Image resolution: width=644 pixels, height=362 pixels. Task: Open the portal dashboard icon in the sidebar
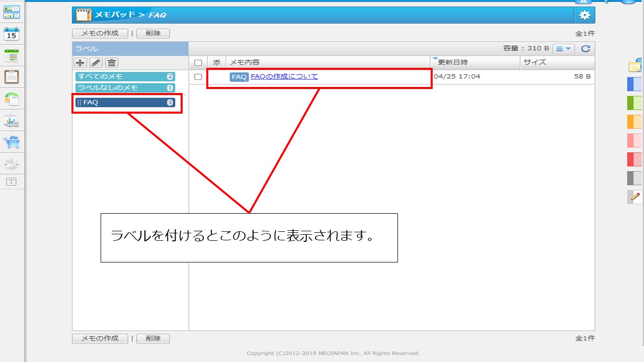(12, 13)
